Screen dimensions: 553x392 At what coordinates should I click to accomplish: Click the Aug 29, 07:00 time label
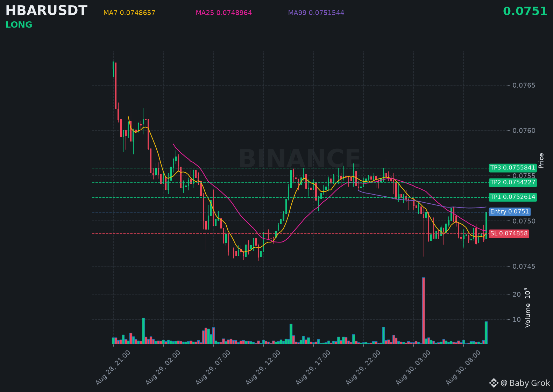(213, 368)
